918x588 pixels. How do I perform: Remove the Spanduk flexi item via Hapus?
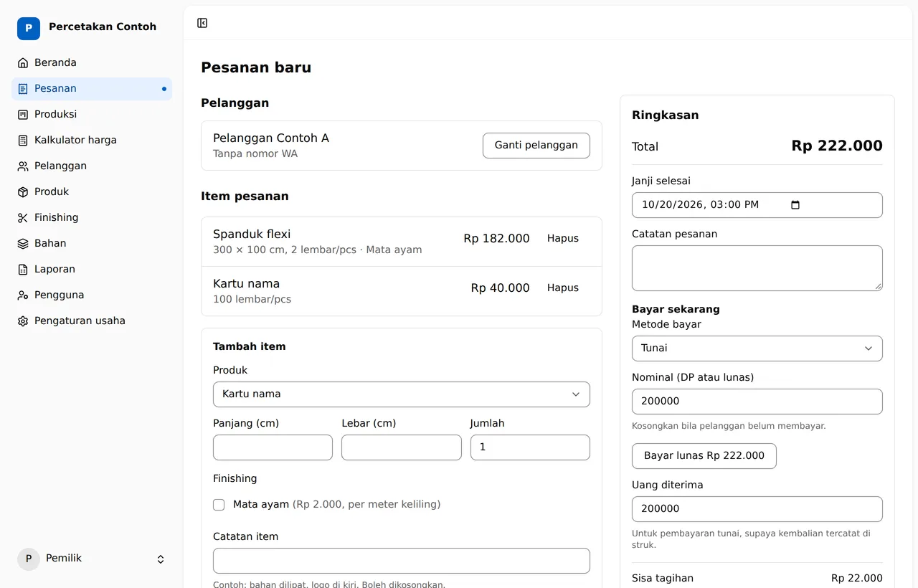[563, 239]
